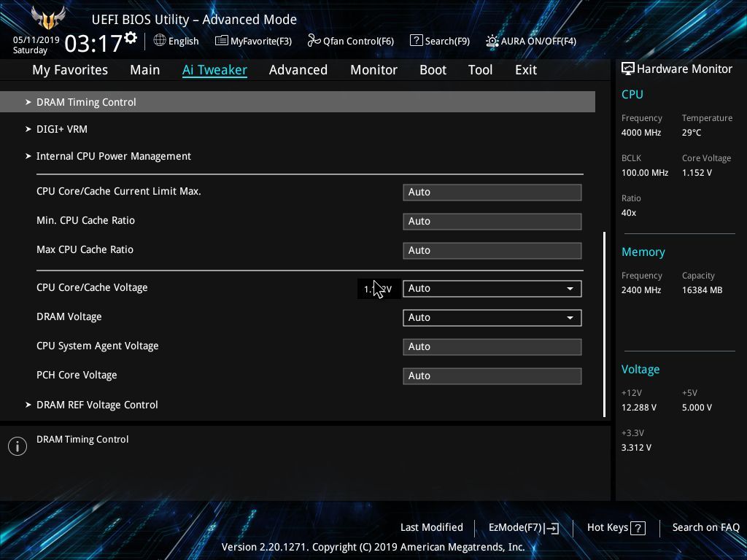Open the Monitor tab

point(374,70)
